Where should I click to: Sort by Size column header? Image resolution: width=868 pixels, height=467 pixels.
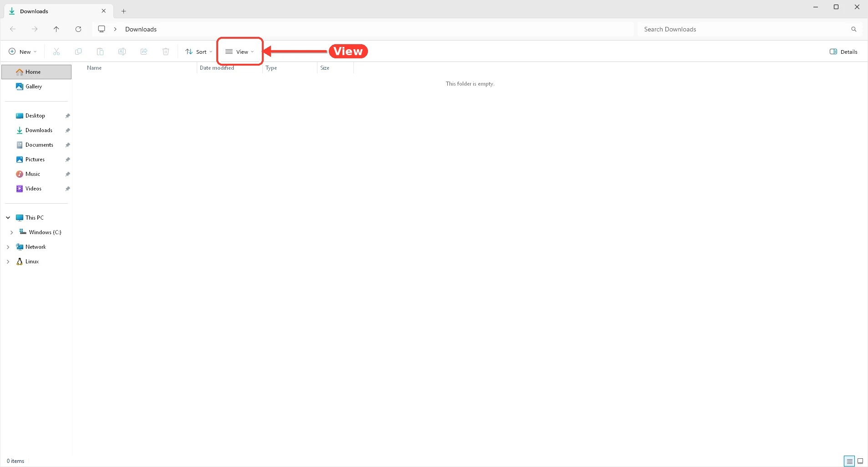pos(335,68)
